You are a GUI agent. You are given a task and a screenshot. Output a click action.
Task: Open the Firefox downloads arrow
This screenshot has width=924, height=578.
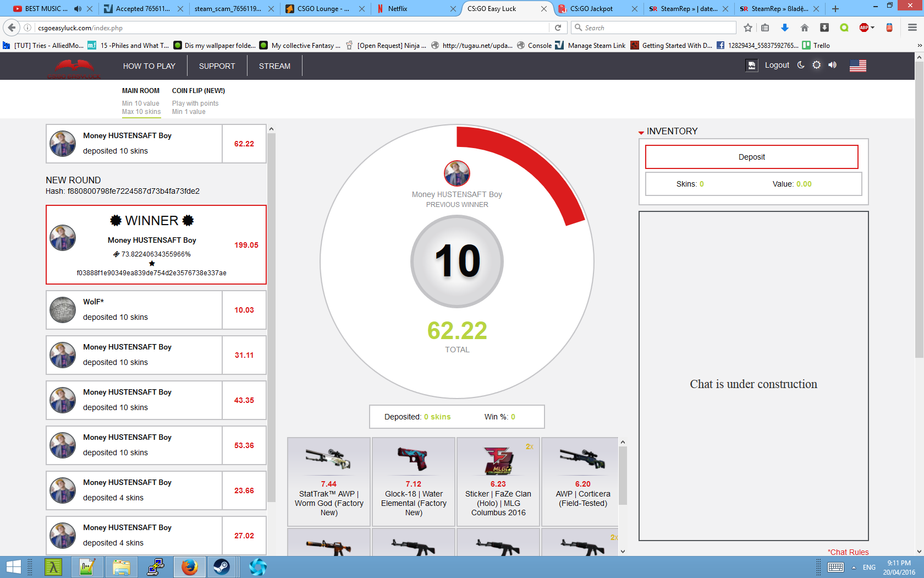[x=785, y=28]
